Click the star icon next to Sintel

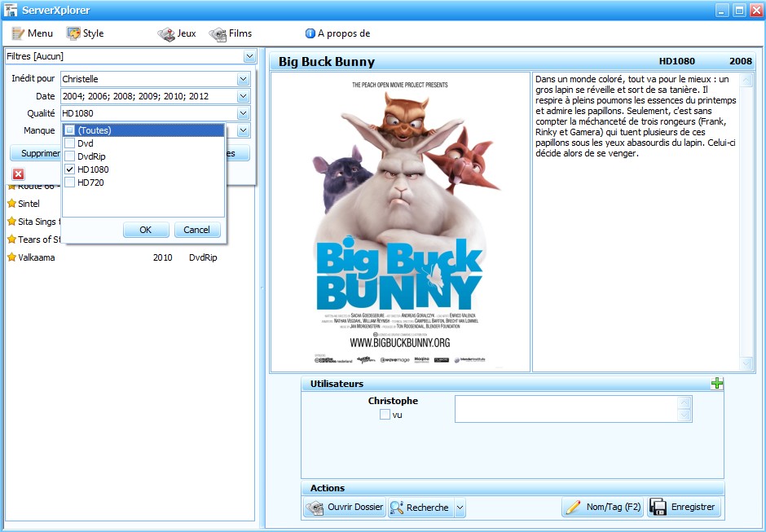[11, 203]
